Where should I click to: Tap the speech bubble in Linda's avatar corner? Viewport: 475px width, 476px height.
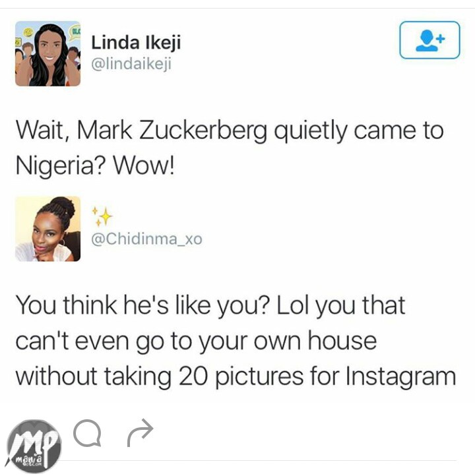(74, 32)
